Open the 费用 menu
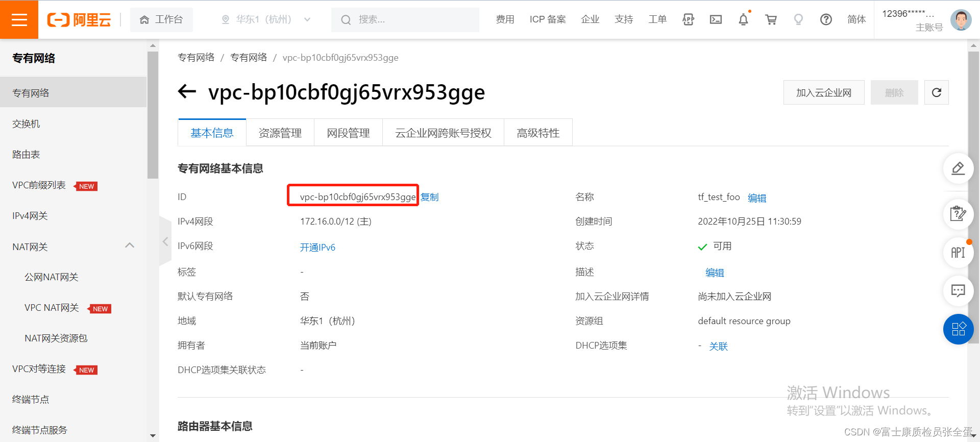Screen dimensions: 980x442 (x=505, y=19)
